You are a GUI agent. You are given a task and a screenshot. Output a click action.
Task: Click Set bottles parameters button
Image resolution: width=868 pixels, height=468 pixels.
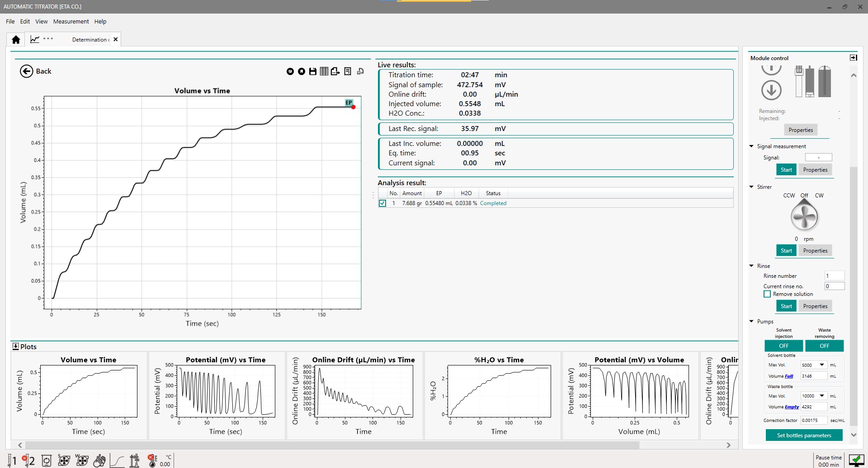[x=804, y=435]
